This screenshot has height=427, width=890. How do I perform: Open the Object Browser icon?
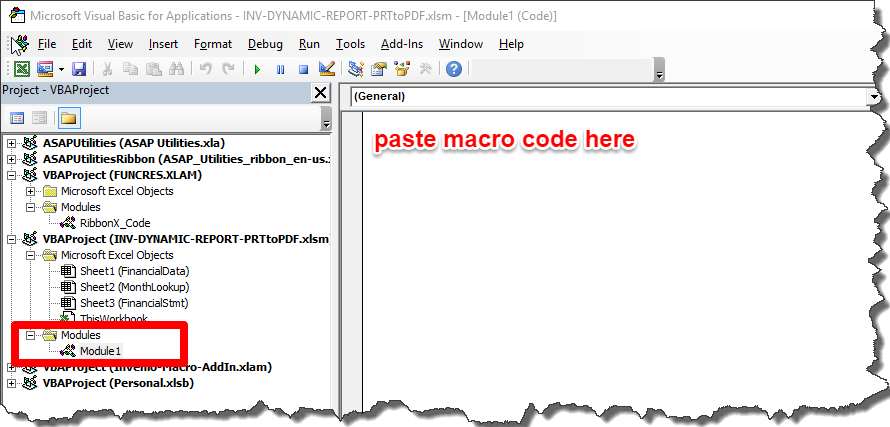402,69
